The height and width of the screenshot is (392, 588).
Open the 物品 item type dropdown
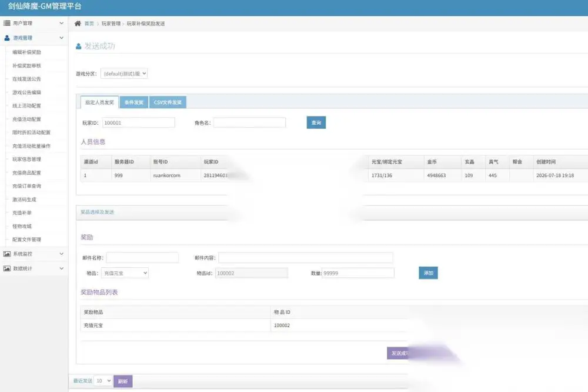coord(125,273)
